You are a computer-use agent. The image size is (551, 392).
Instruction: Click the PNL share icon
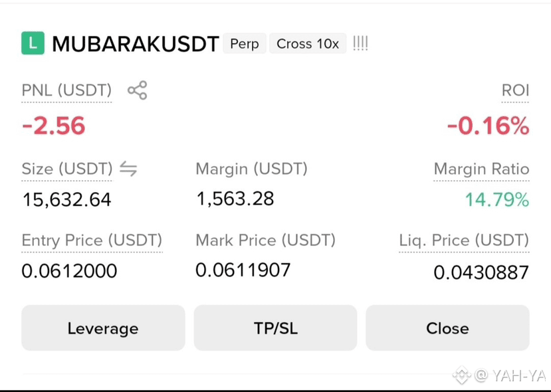137,90
